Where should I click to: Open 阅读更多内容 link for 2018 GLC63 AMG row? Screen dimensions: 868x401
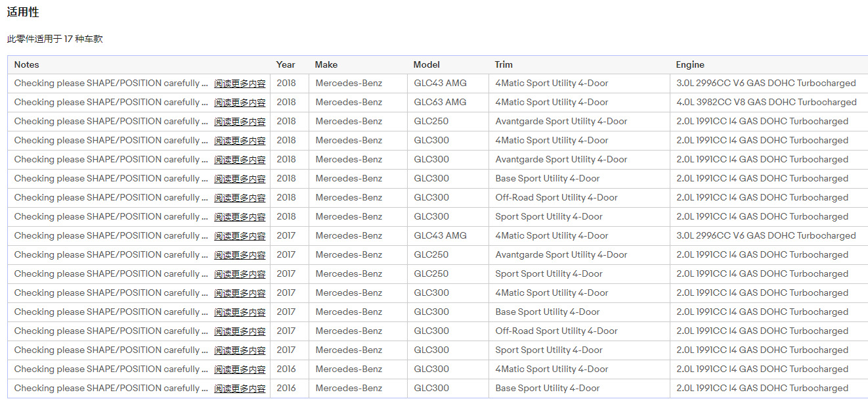[240, 103]
